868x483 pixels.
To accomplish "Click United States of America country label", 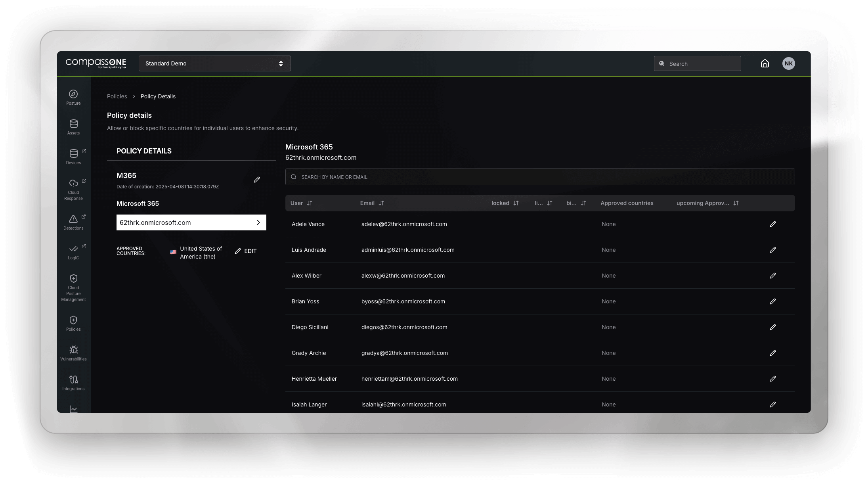I will [201, 253].
